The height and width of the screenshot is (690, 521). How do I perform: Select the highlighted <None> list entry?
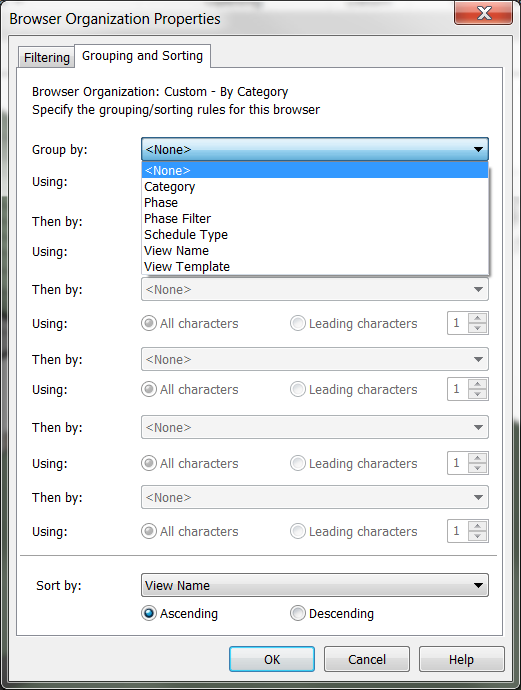pyautogui.click(x=315, y=170)
